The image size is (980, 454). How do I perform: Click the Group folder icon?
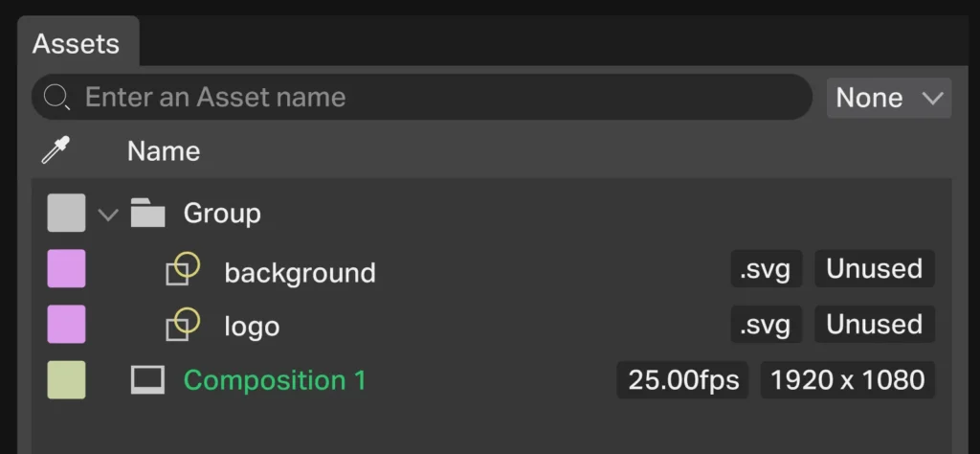tap(148, 213)
